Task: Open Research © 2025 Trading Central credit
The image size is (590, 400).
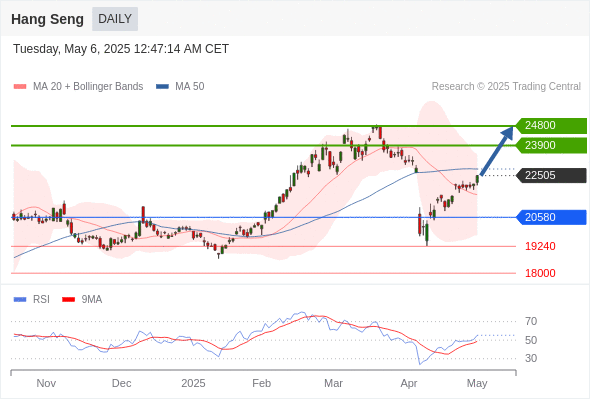Action: pyautogui.click(x=506, y=87)
